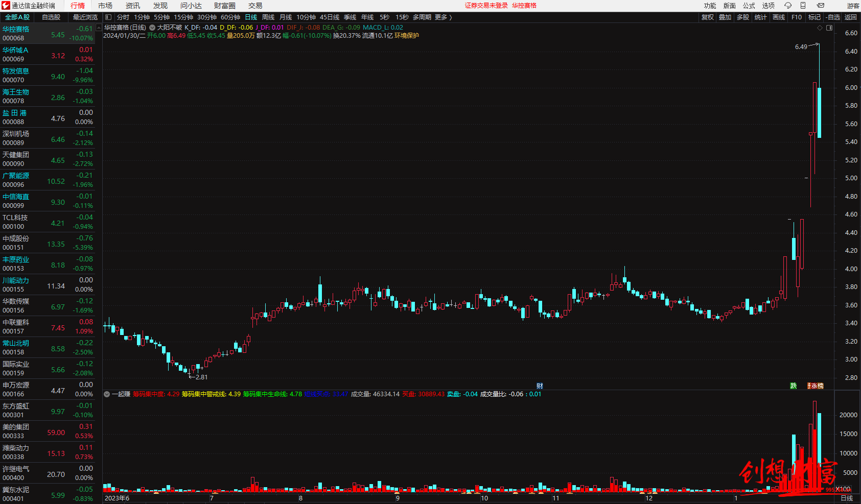The image size is (861, 504).
Task: Switch to 年线 chart period
Action: click(x=367, y=17)
